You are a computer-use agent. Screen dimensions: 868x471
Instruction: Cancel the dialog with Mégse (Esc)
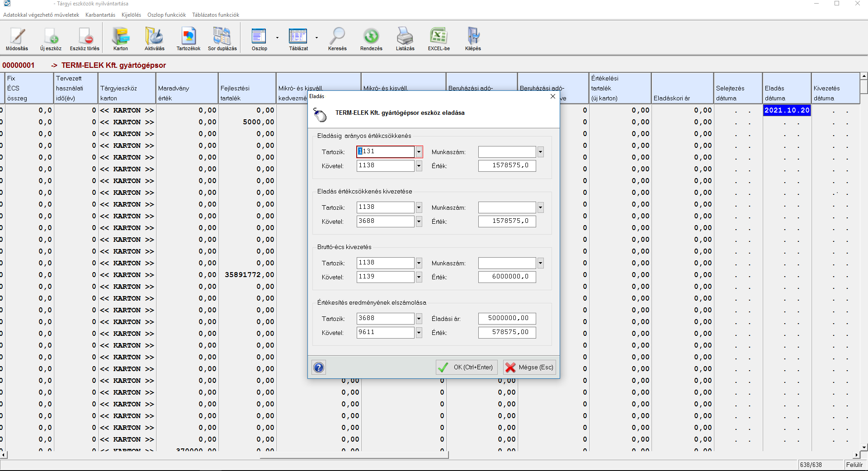(x=529, y=367)
